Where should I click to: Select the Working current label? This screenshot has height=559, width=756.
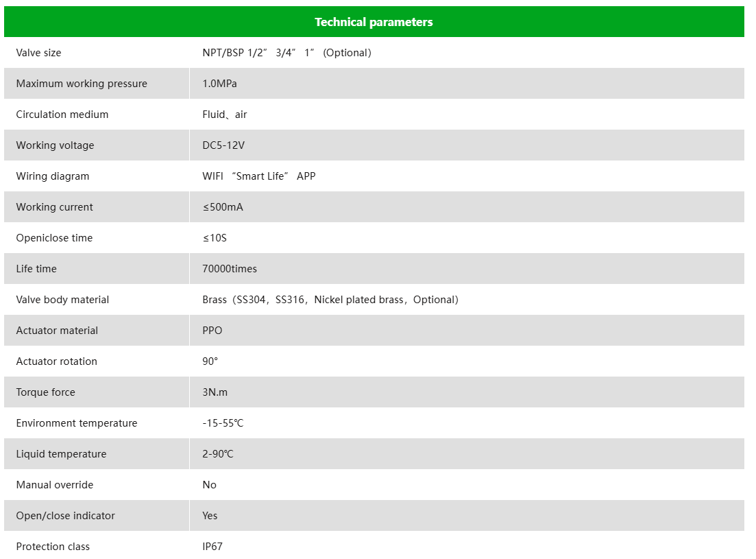point(54,207)
